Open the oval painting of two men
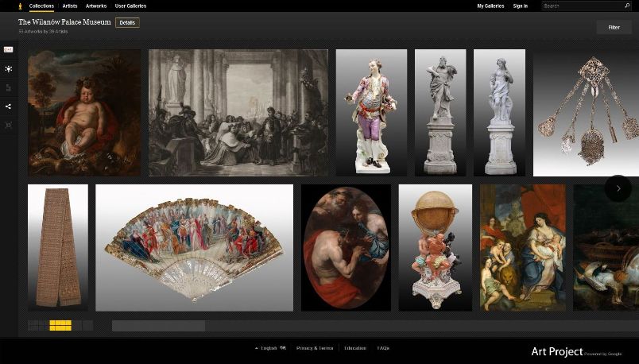 pos(346,248)
